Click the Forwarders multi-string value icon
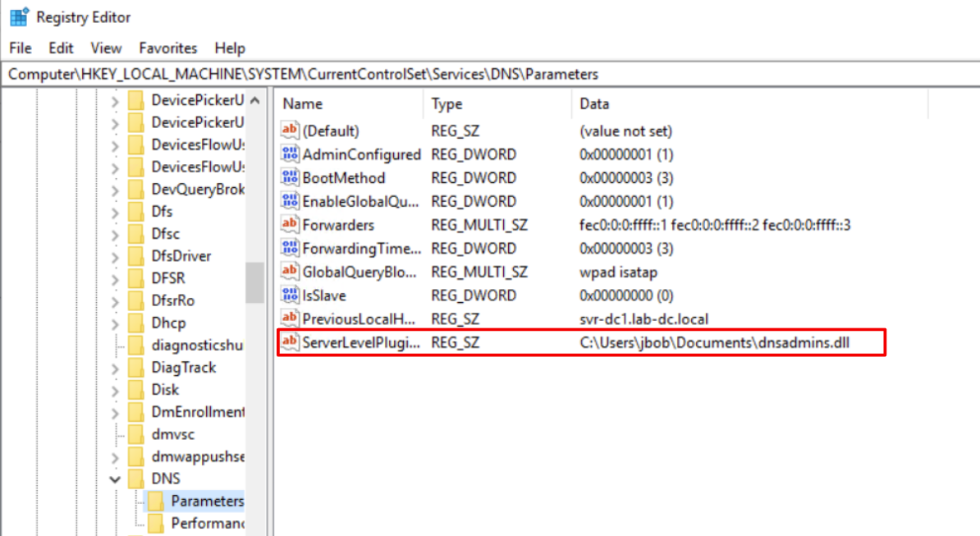This screenshot has height=536, width=980. coord(290,224)
